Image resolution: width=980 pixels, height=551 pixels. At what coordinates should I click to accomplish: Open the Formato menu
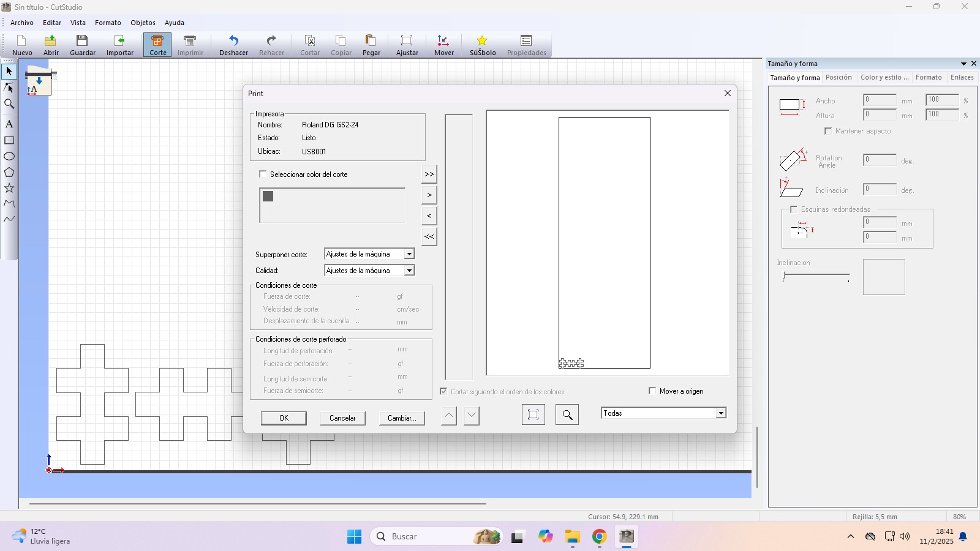[108, 23]
